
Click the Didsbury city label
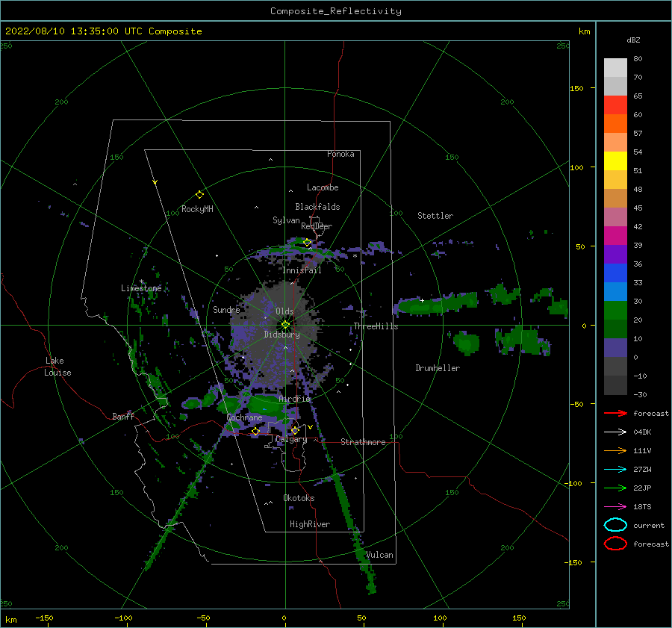[x=281, y=335]
